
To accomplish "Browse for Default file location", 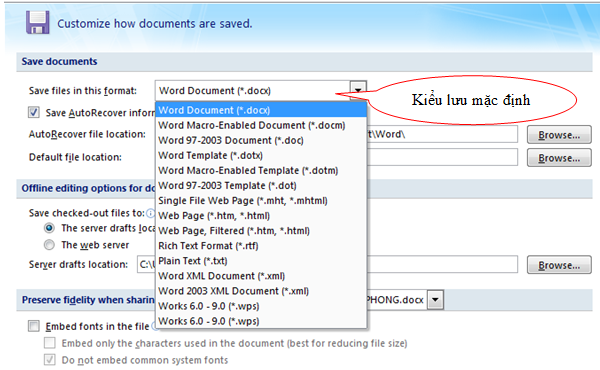I will tap(559, 158).
